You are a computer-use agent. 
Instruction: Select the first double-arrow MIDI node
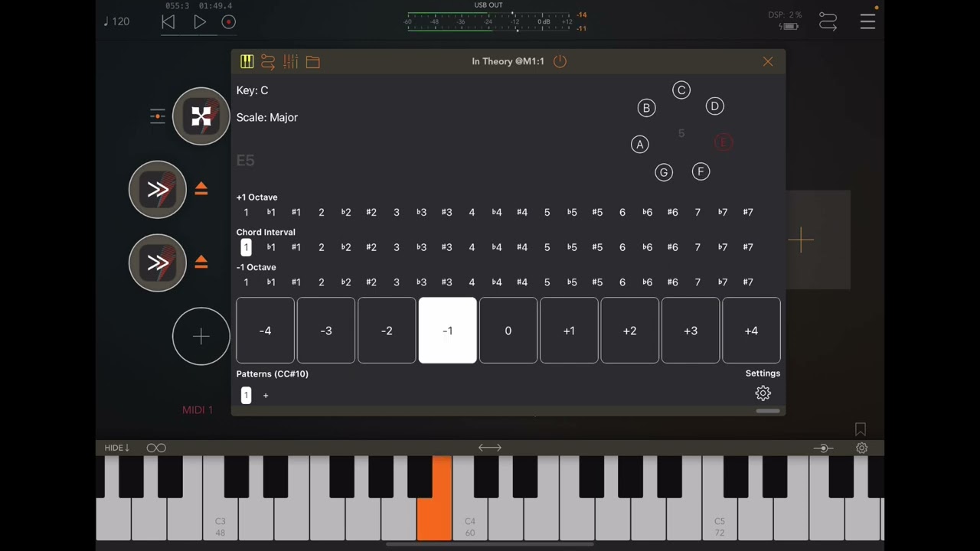tap(158, 189)
